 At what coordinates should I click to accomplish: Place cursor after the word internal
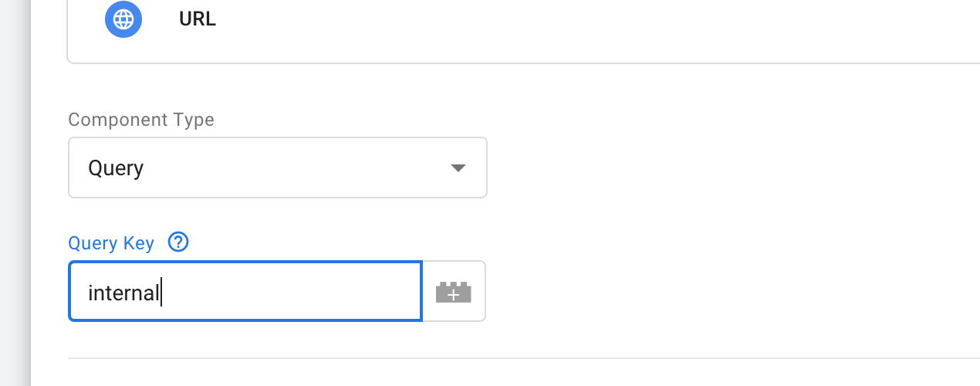161,293
